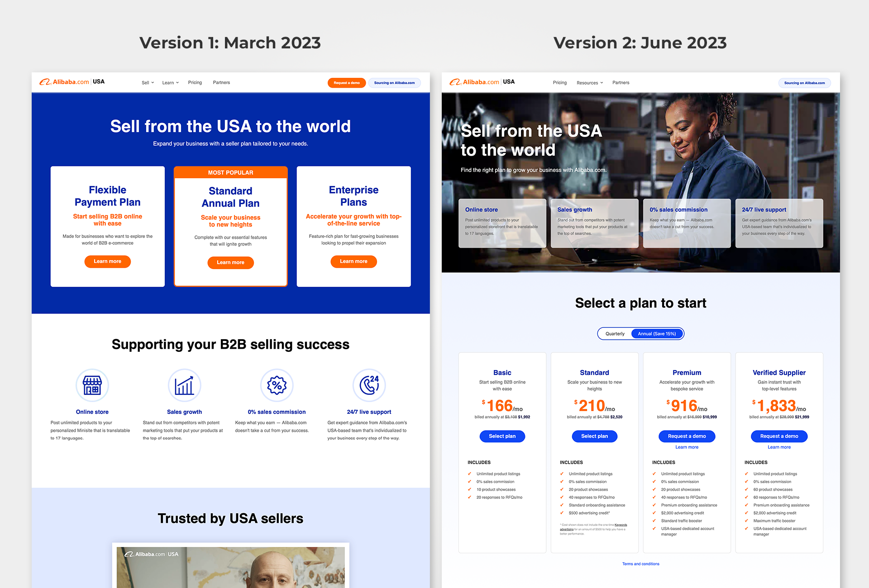Select the Annual (Save 15%) billing option
This screenshot has width=869, height=588.
click(657, 334)
